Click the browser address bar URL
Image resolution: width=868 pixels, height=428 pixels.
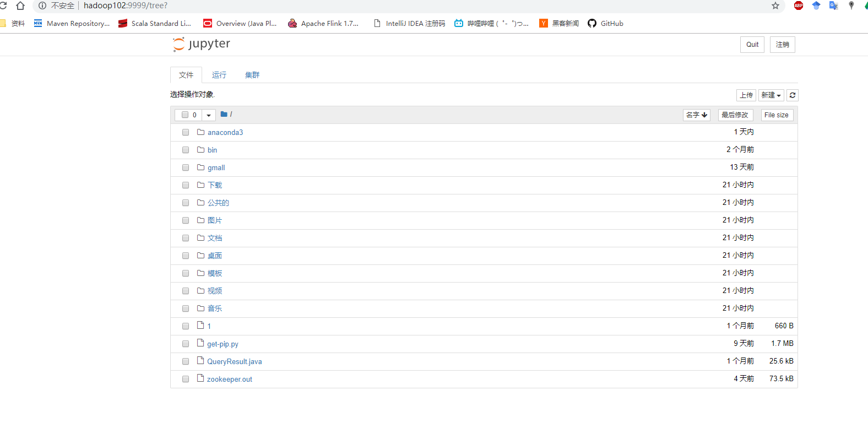[126, 6]
